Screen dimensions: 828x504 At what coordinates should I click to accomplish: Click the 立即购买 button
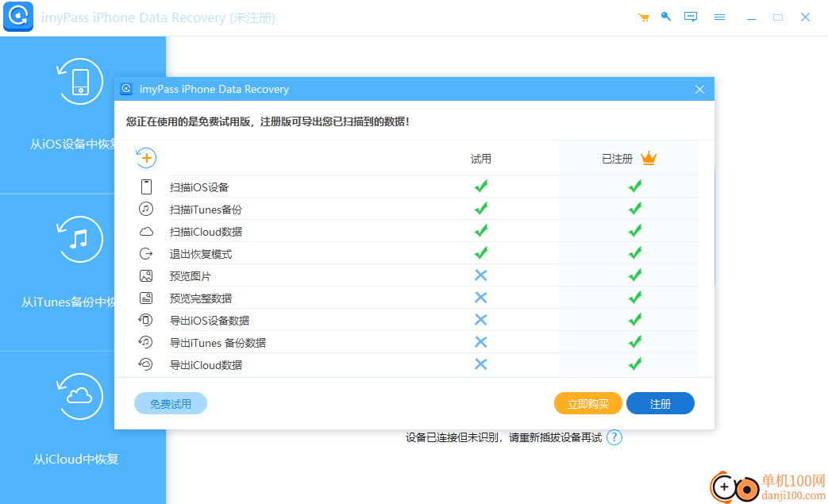[587, 404]
